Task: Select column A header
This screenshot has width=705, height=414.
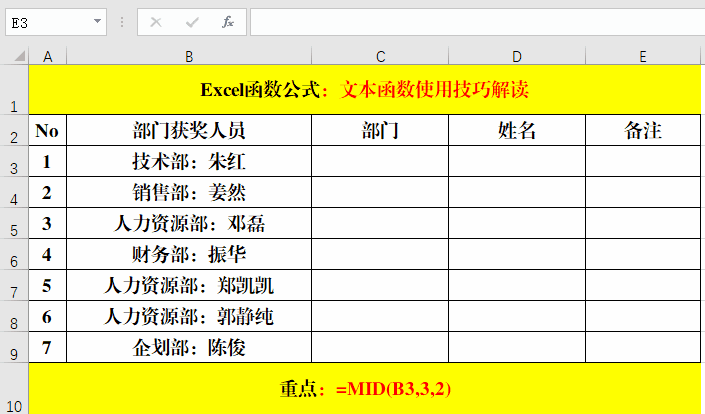Action: click(x=48, y=57)
